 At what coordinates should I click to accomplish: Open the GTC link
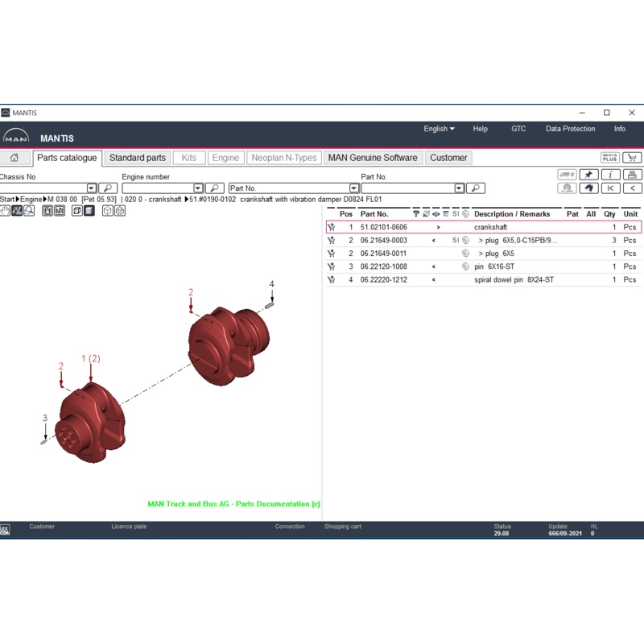pyautogui.click(x=518, y=129)
